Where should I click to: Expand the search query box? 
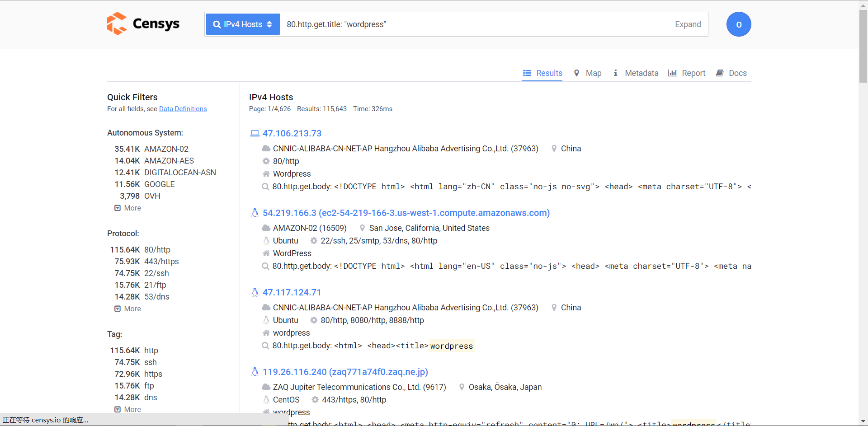tap(688, 24)
